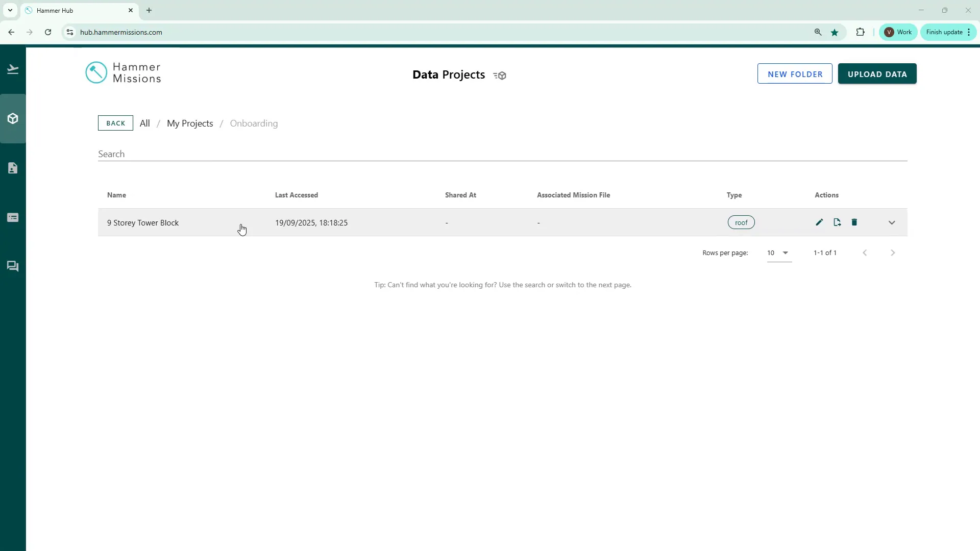Open the Rows per page dropdown

(779, 253)
